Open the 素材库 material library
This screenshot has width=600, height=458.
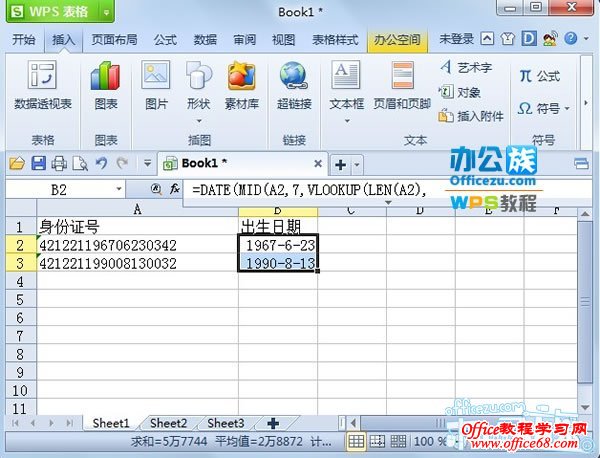coord(241,85)
